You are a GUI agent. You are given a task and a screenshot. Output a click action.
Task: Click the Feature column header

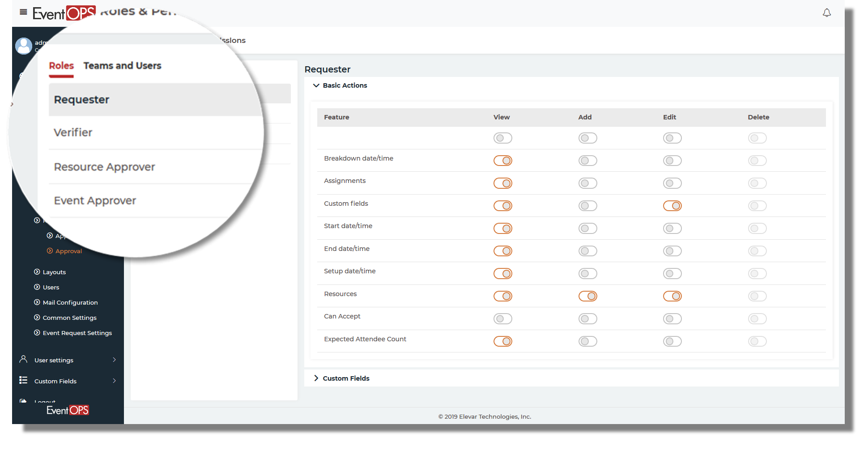pos(336,117)
